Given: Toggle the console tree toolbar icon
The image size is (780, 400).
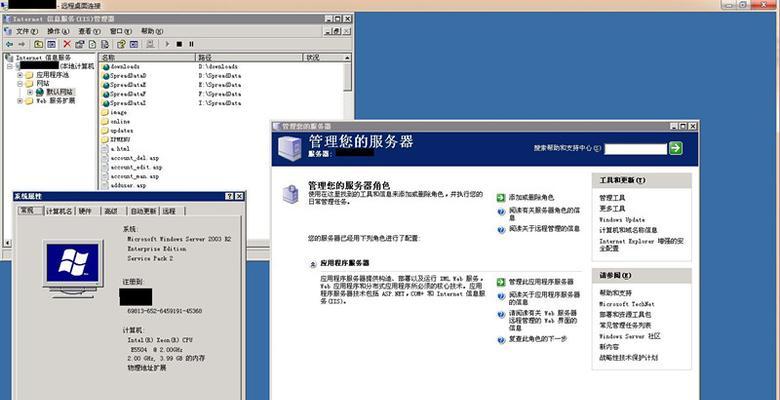Looking at the screenshot, I should click(x=51, y=44).
